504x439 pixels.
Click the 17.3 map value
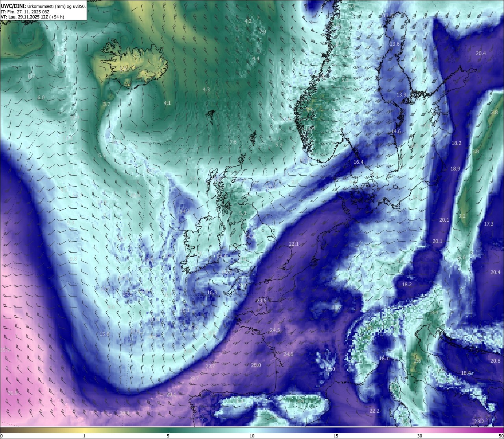click(x=489, y=224)
